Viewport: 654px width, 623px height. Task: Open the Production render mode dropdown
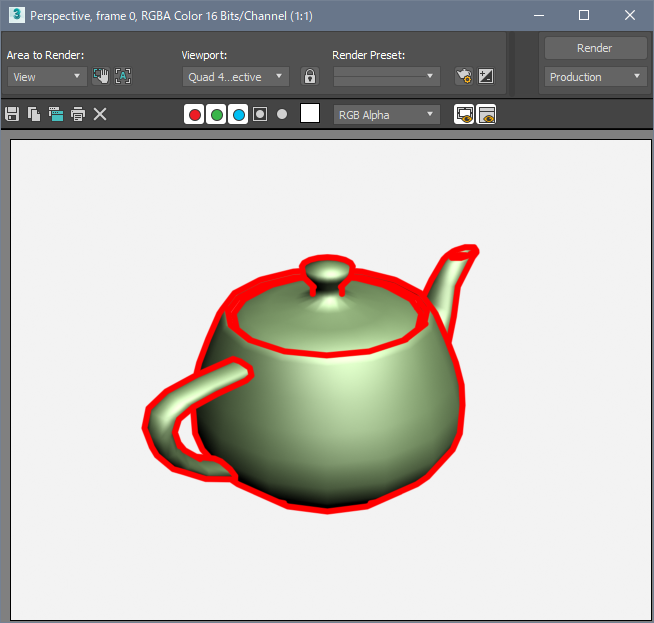tap(596, 77)
